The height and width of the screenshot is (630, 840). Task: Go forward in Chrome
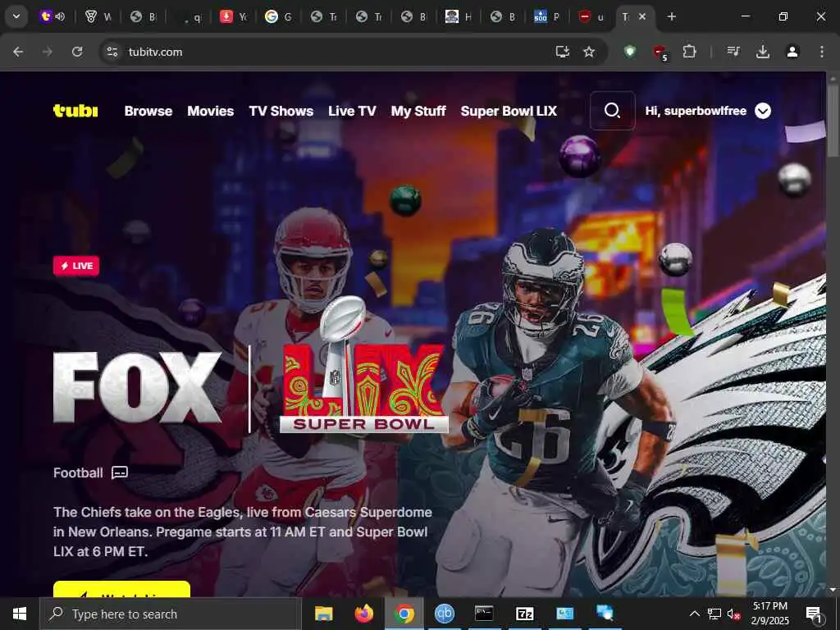click(48, 52)
